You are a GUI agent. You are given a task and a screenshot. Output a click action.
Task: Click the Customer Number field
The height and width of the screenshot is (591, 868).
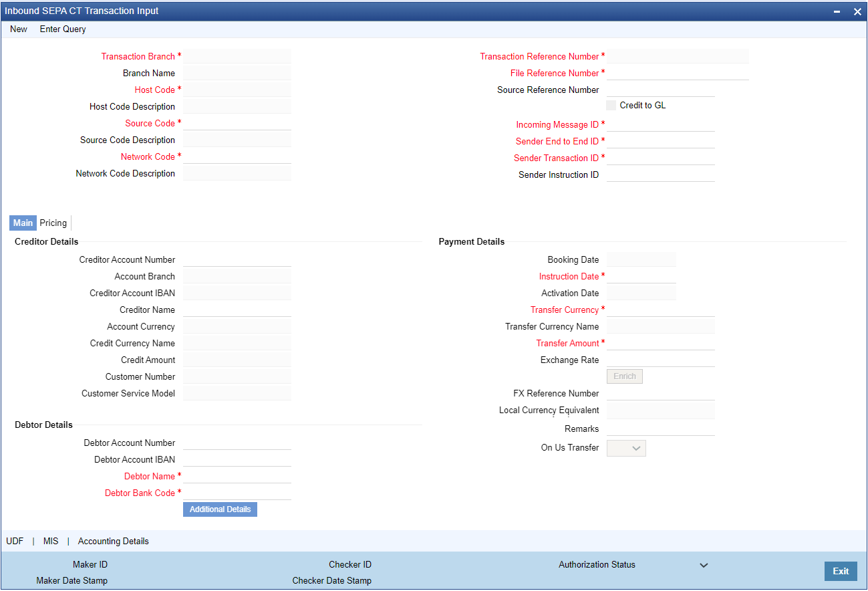(237, 376)
